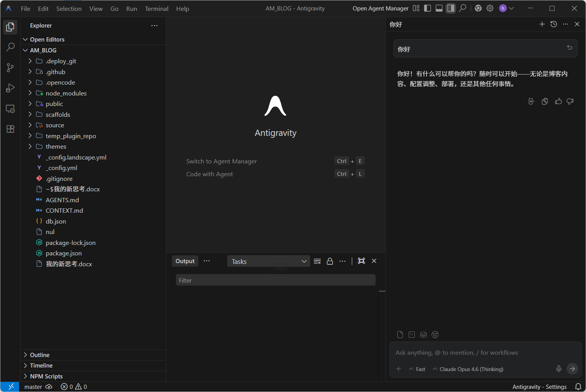Screen dimensions: 586x392
Task: Open the Selection menu
Action: coord(69,9)
